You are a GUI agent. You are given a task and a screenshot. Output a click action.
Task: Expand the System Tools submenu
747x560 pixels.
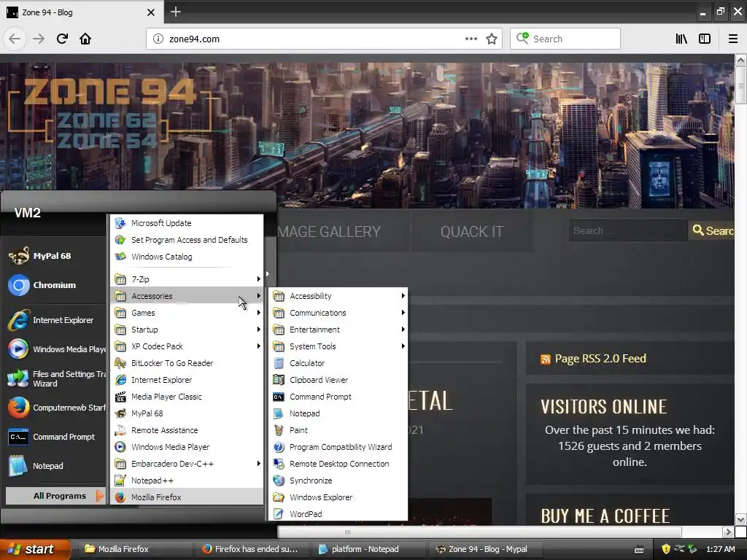coord(338,346)
